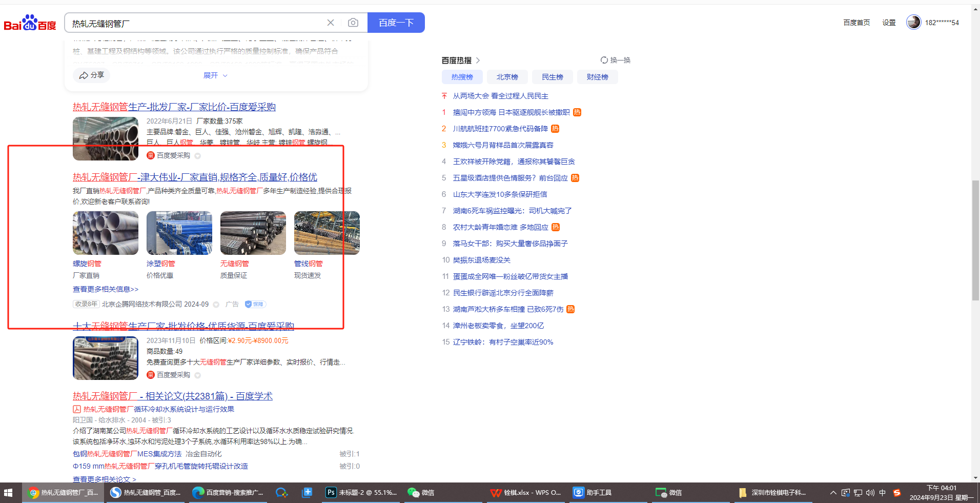The height and width of the screenshot is (503, 980).
Task: Expand the 展开 collapsed answer
Action: click(x=215, y=75)
